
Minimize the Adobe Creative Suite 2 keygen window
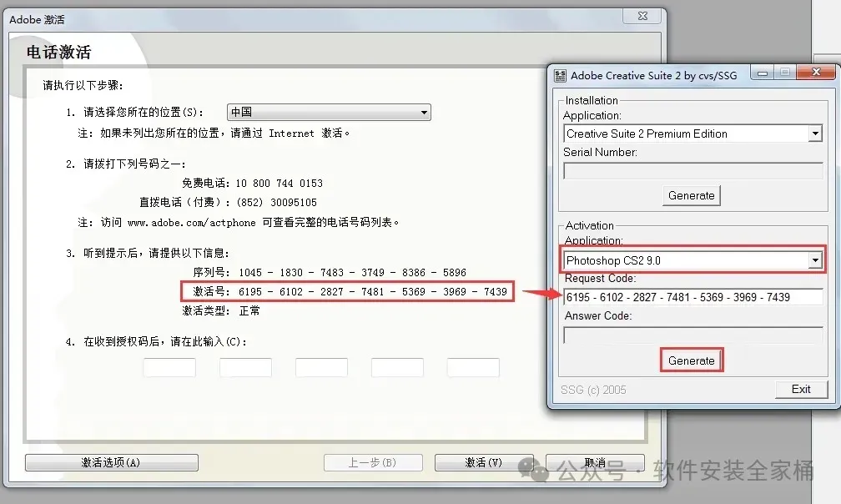[x=763, y=72]
